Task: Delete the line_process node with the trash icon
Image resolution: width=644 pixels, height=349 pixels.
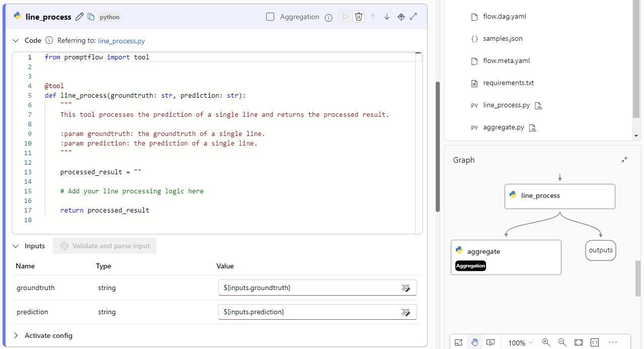Action: point(359,17)
